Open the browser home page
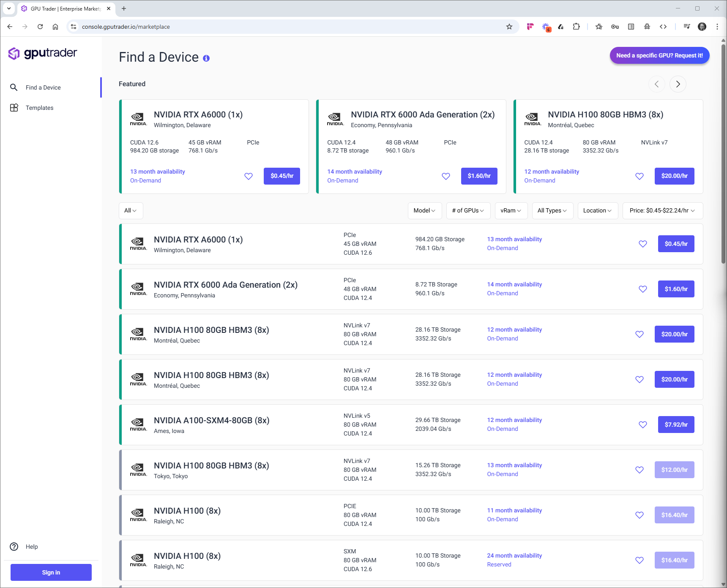Screen dimensions: 727x588 [x=55, y=27]
